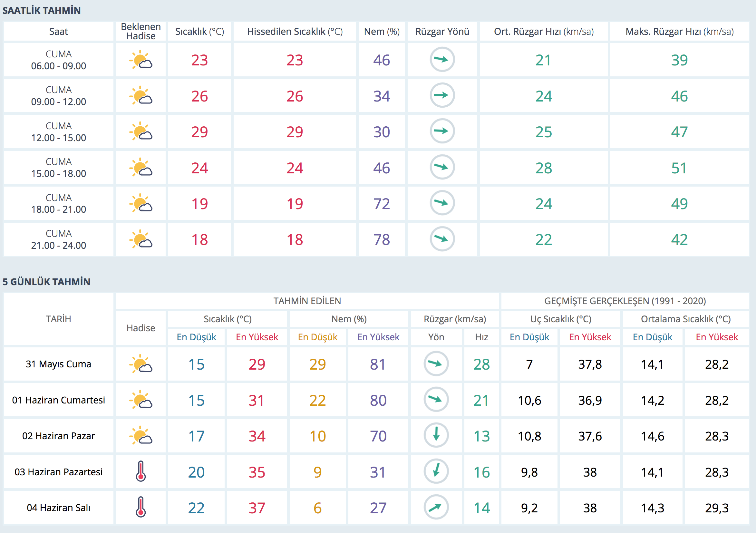This screenshot has width=756, height=533.
Task: Select the 02 Haziran Pazar date cell
Action: [x=59, y=436]
